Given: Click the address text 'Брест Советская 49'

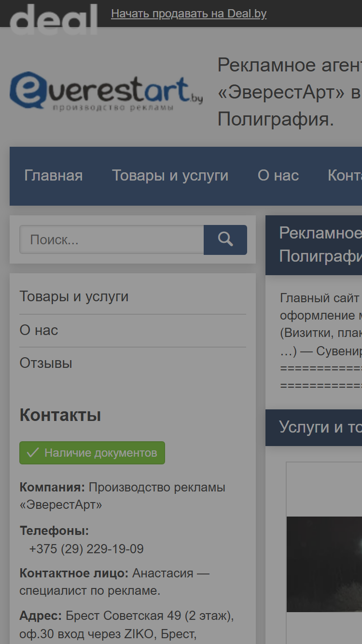Looking at the screenshot, I should 125,616.
